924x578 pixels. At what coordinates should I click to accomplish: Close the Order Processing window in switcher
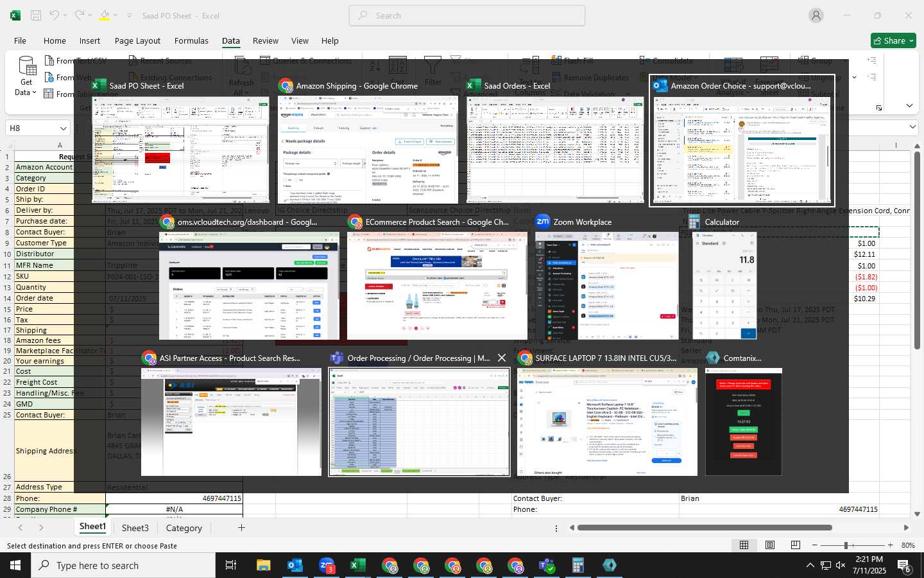(502, 358)
